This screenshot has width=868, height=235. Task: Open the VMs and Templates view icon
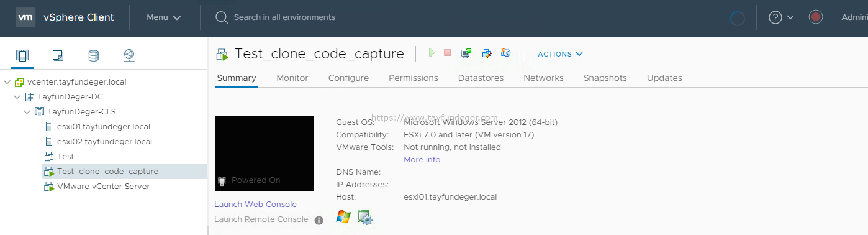pyautogui.click(x=58, y=55)
